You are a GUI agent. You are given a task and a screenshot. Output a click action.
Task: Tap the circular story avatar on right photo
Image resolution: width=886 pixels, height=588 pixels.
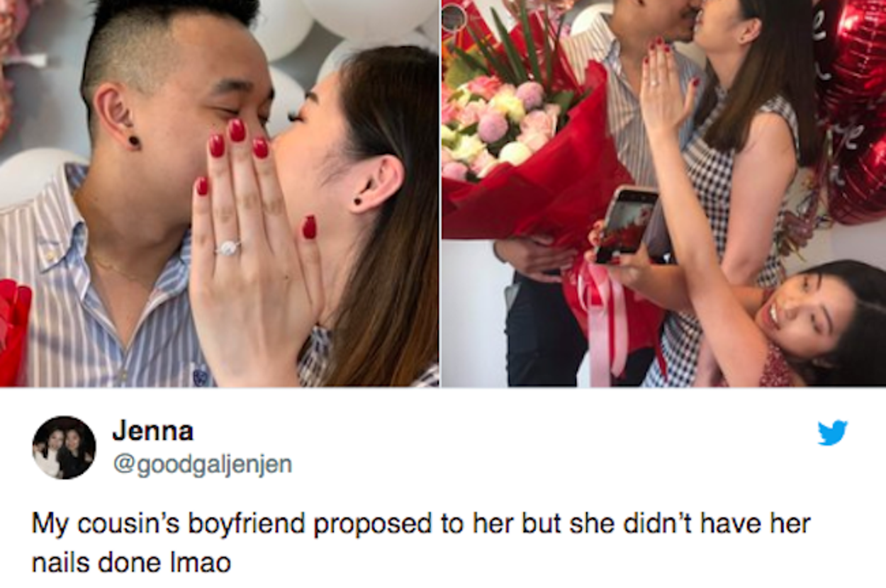point(454,17)
